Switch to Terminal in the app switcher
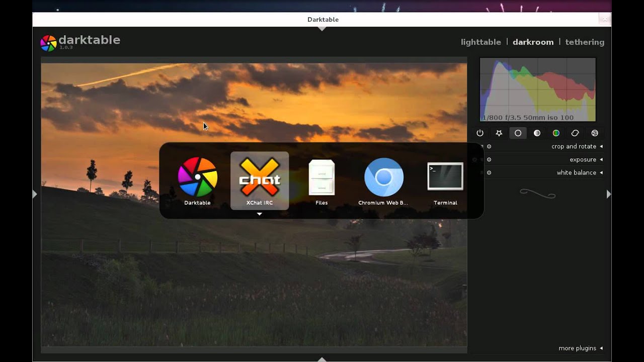Viewport: 644px width, 362px height. pos(445,181)
